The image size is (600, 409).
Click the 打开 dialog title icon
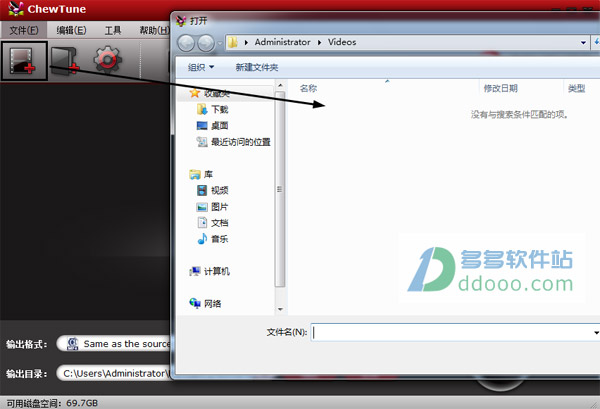click(x=181, y=21)
